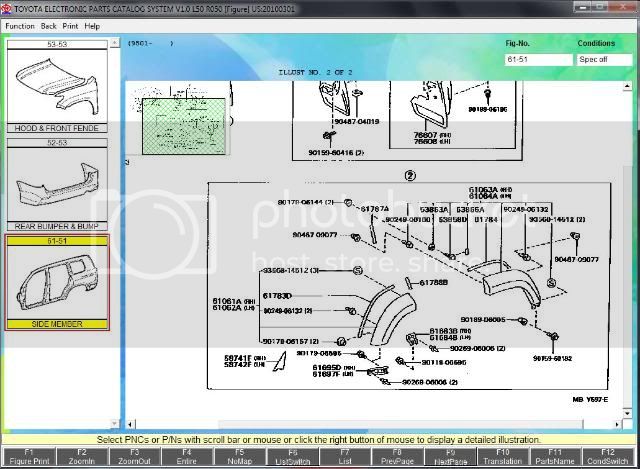Click F10 Translation button
This screenshot has height=469, width=640.
[503, 457]
